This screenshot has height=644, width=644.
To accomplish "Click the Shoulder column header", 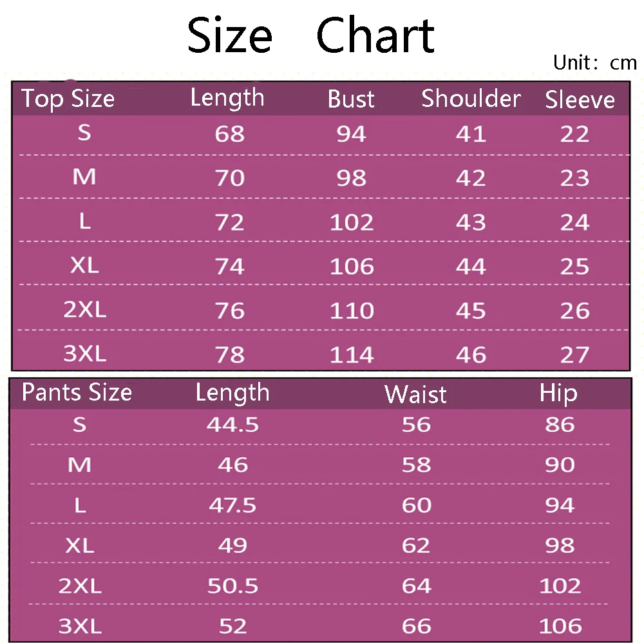I will [x=471, y=99].
